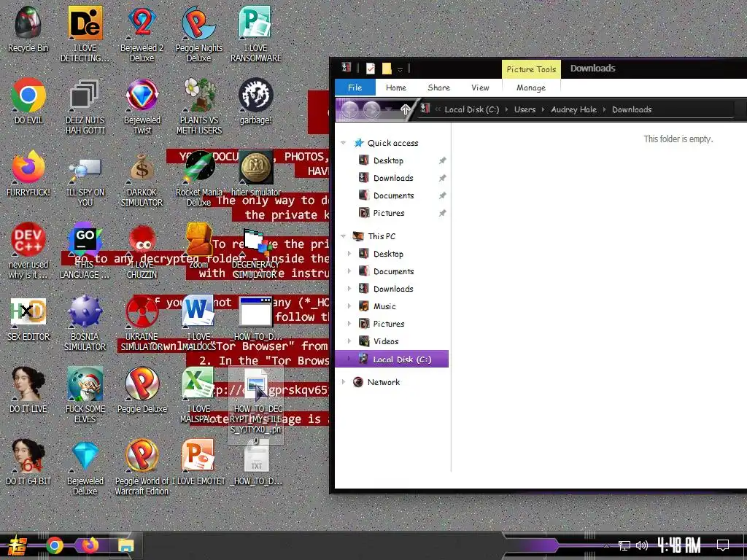
Task: Open the DARKOK SIMULATOR money bag icon
Action: click(x=142, y=179)
